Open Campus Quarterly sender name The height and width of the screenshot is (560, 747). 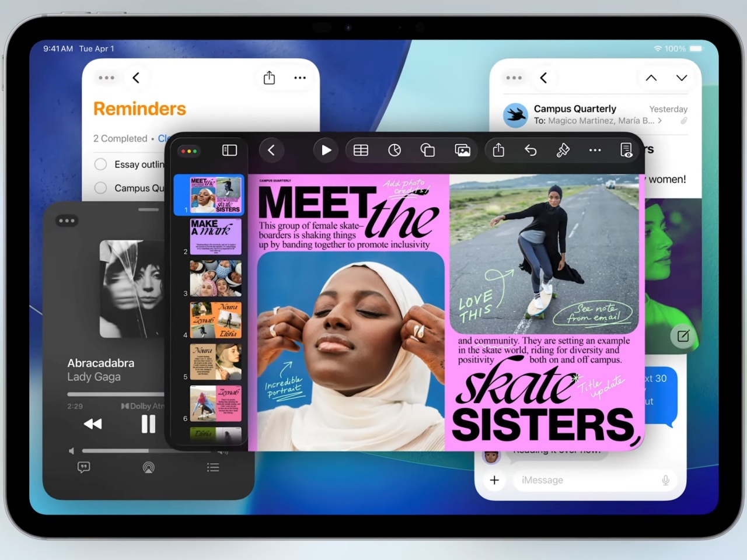click(575, 108)
